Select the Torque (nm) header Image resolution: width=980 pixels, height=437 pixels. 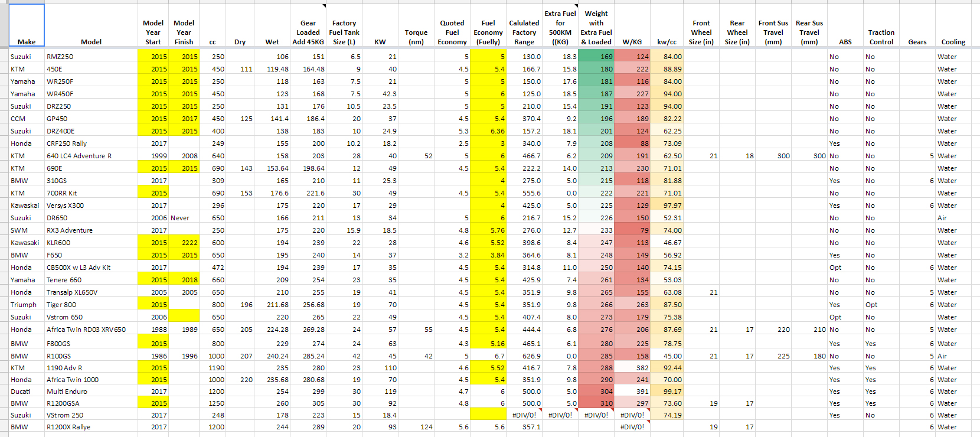416,25
